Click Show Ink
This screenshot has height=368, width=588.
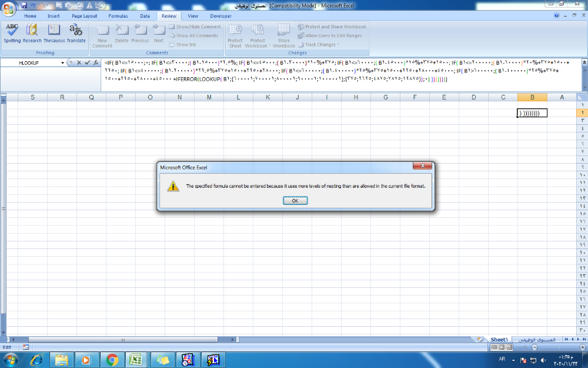click(182, 45)
